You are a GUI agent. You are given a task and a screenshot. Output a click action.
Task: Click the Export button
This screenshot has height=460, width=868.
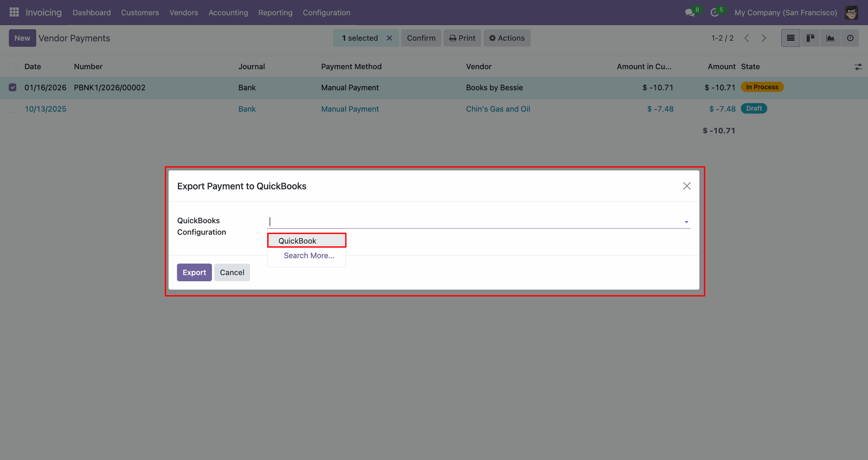[194, 272]
